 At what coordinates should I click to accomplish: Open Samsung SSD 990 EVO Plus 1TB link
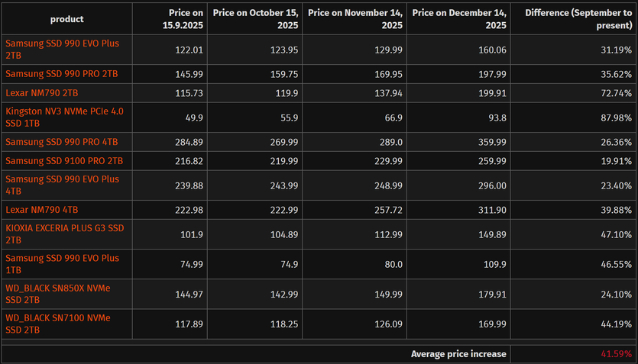click(63, 264)
